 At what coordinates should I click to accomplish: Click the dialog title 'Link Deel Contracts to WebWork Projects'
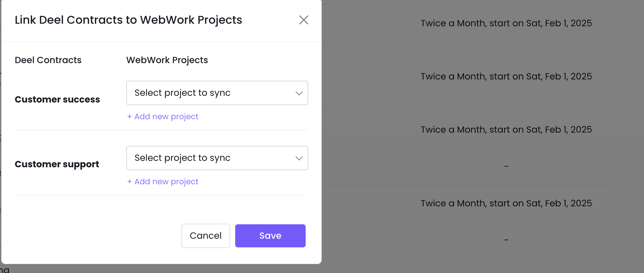[x=128, y=20]
